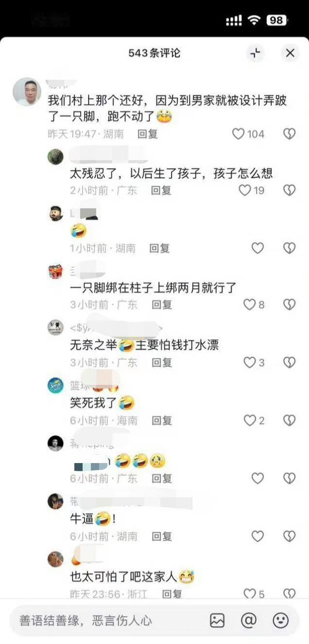Dislike the 牛逼 comment
309x644 pixels.
click(289, 536)
